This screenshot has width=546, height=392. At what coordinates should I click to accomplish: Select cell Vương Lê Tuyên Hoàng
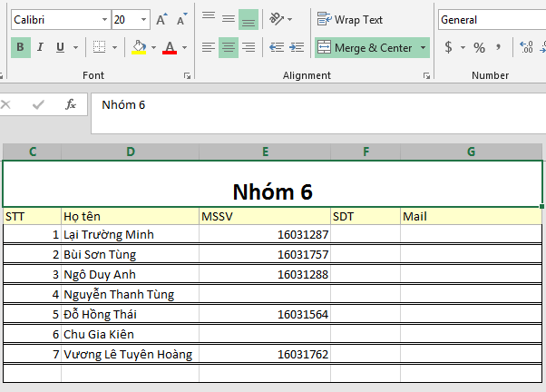point(131,355)
